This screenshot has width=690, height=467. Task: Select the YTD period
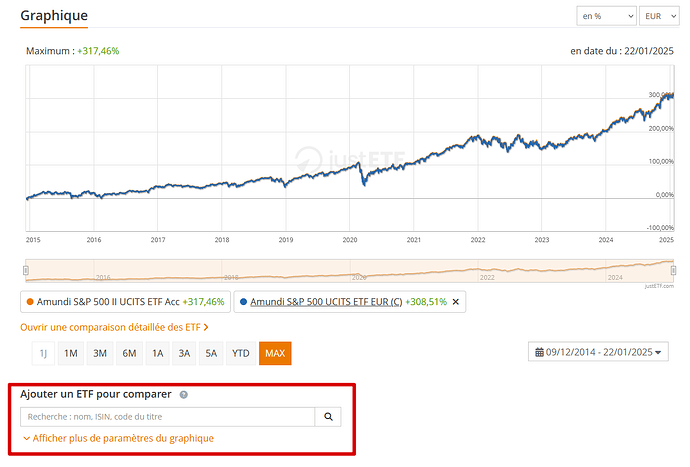point(241,353)
